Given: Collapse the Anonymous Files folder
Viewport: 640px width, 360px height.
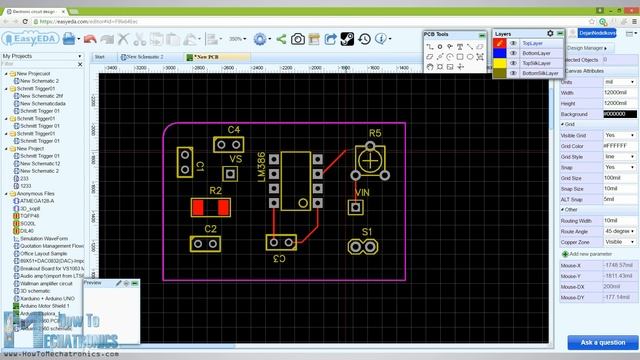Looking at the screenshot, I should (x=6, y=193).
